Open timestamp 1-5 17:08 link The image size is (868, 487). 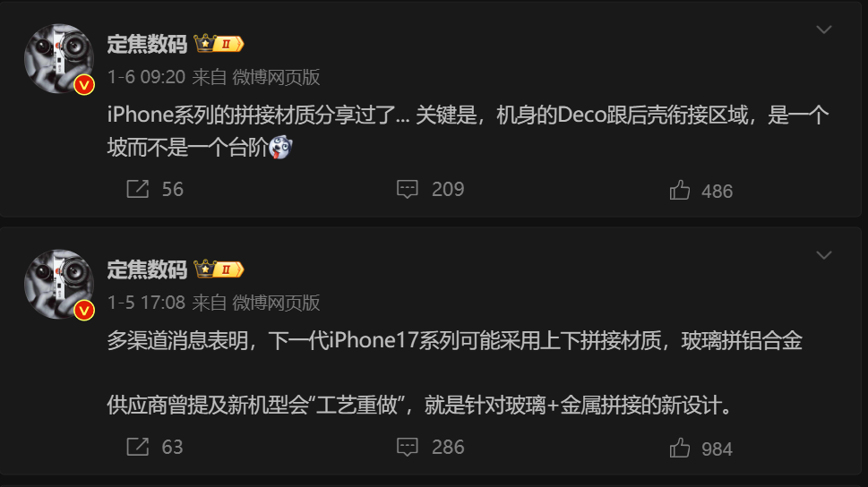coord(146,303)
